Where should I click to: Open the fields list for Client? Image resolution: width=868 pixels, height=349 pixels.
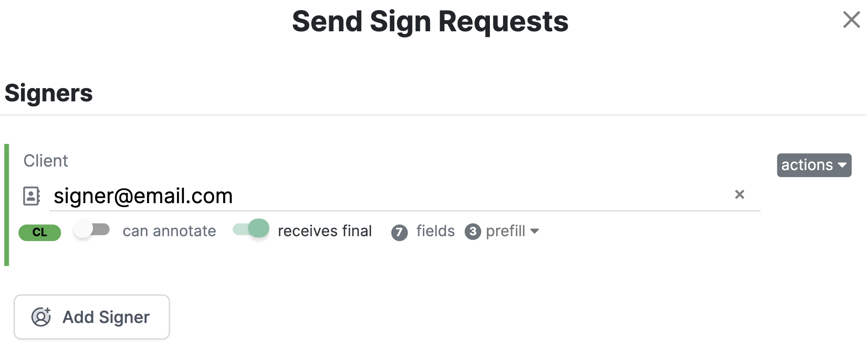click(x=435, y=231)
